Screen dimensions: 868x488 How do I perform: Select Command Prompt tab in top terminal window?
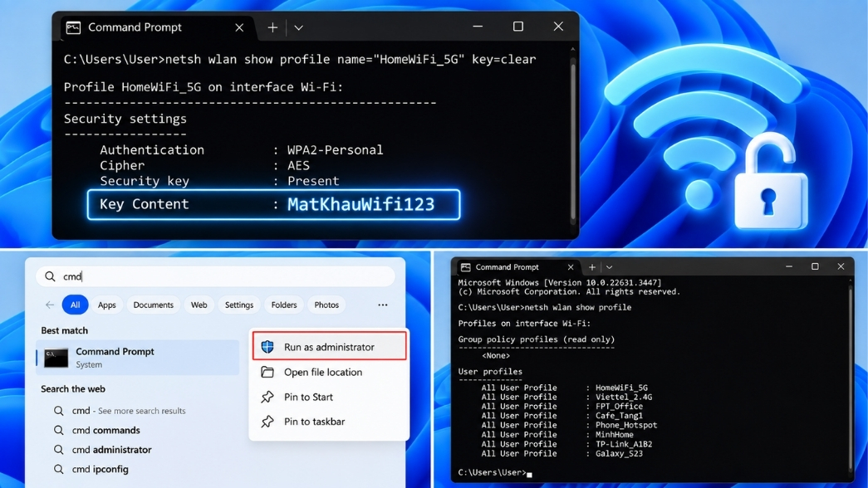click(157, 27)
